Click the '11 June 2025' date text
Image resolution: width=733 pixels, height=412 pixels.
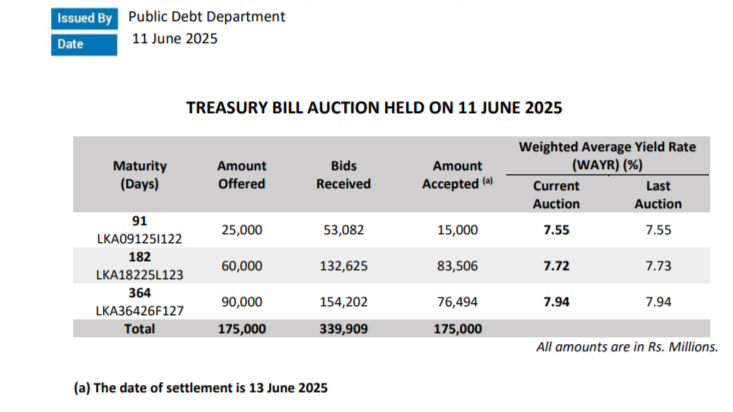click(x=175, y=39)
